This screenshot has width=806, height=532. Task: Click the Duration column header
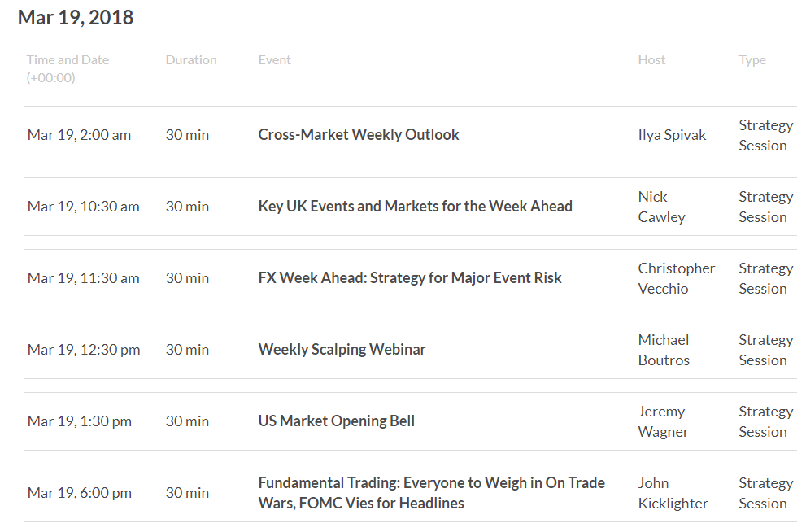point(191,60)
